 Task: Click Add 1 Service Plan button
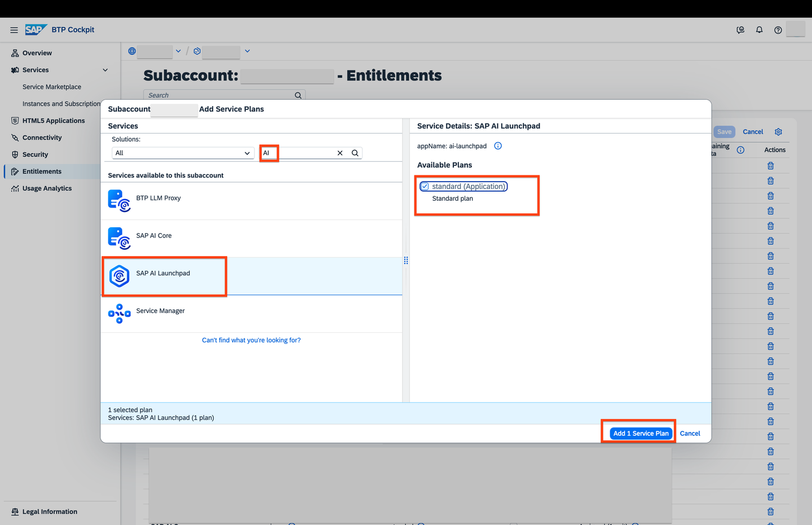(x=641, y=433)
